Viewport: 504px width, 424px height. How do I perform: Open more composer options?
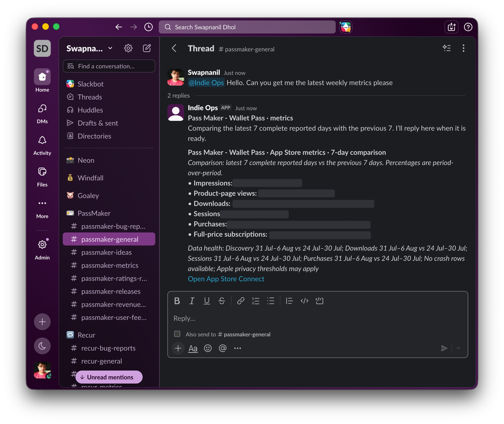coord(237,348)
